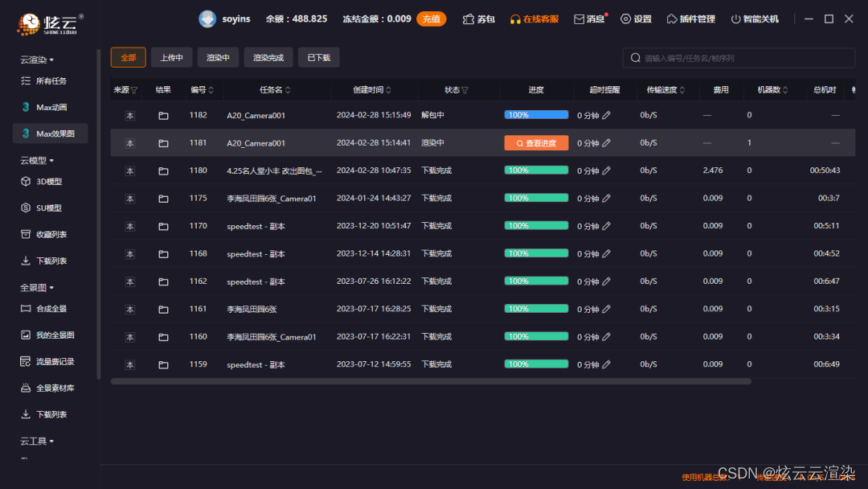The width and height of the screenshot is (868, 489).
Task: Switch to the 渲染中 tab
Action: click(217, 57)
